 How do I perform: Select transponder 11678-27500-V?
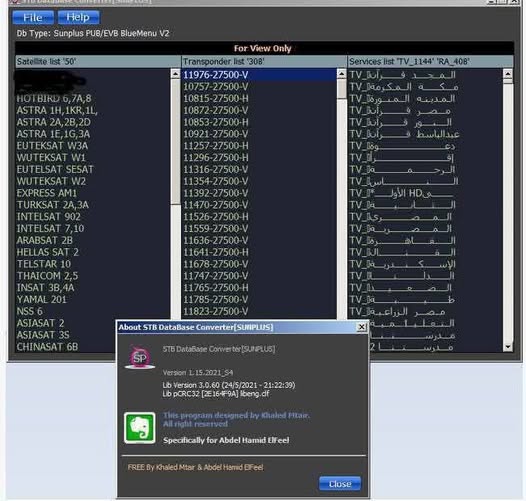[x=259, y=264]
